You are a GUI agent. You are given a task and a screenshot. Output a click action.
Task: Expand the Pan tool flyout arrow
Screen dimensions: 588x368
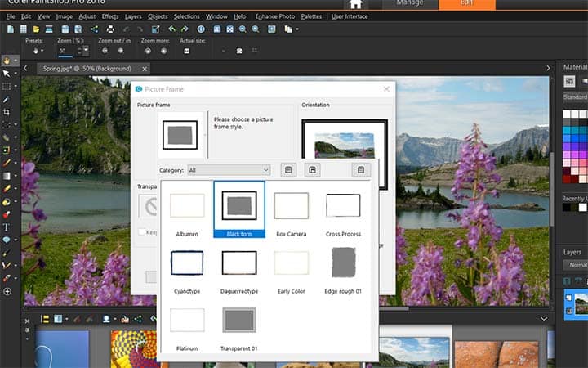[16, 61]
